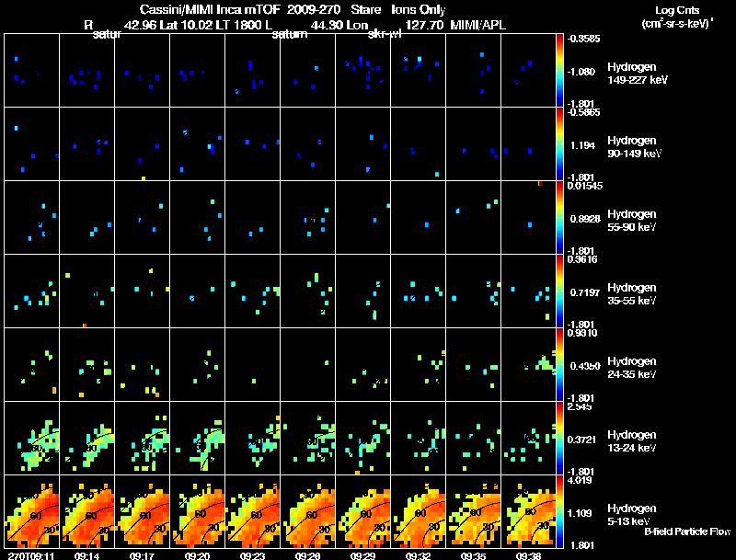Click the Hydrogen 35-55 keV row label
Viewport: 736px width, 560px height.
pyautogui.click(x=632, y=294)
